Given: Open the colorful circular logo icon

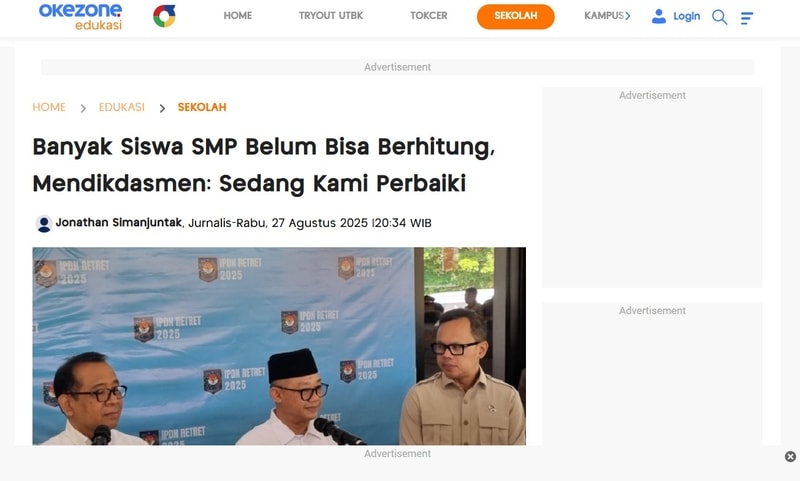Looking at the screenshot, I should 164,16.
